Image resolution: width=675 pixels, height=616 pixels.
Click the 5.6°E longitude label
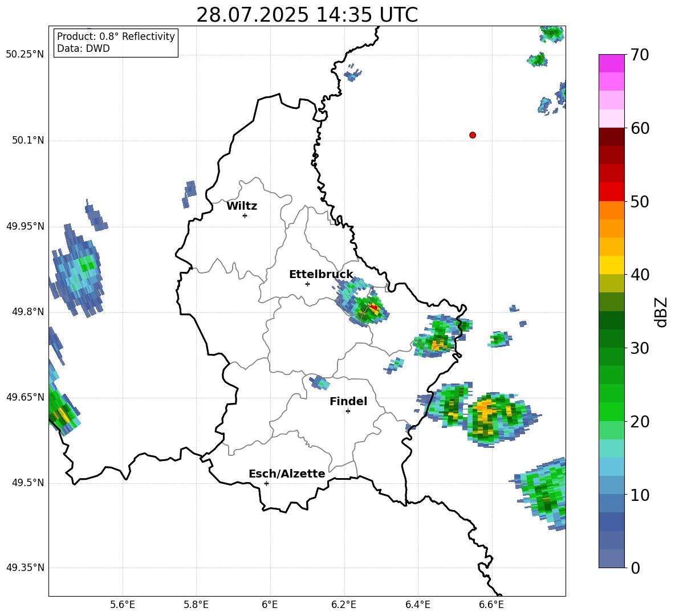123,605
